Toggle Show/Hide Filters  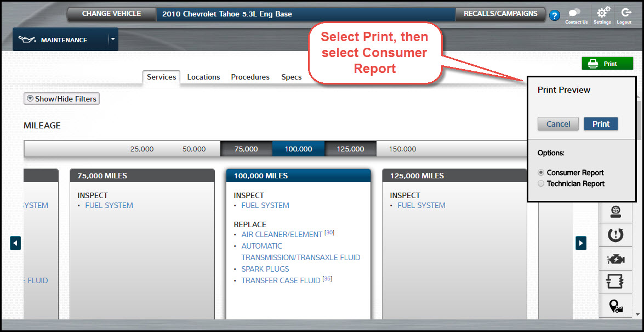(61, 99)
